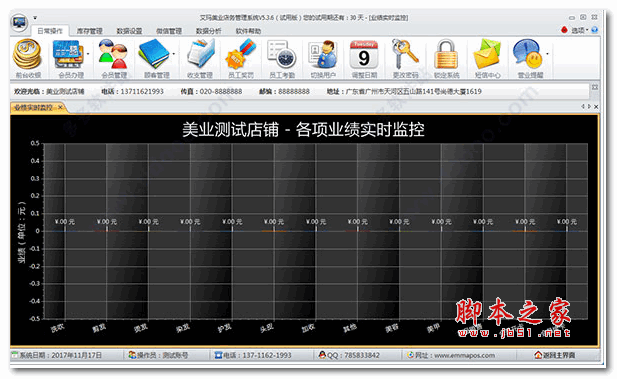Click the QQ 785833842 status entry

349,355
